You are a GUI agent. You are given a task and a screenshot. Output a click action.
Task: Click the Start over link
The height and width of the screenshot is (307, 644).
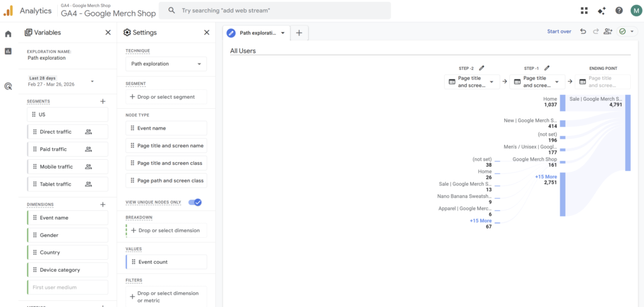click(559, 31)
